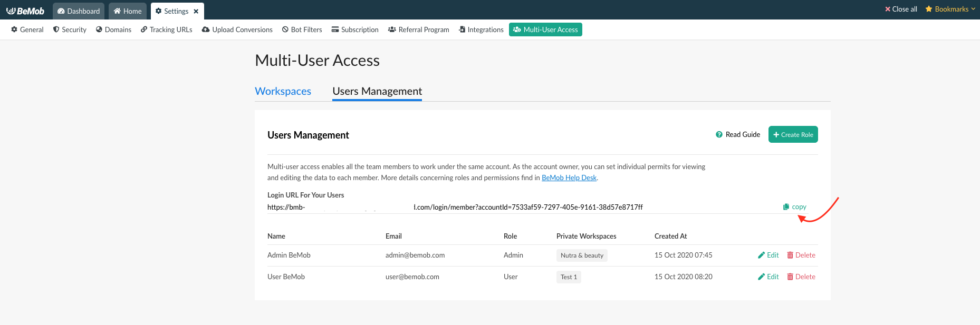This screenshot has width=980, height=325.
Task: Click the Subscription card icon
Action: point(335,29)
